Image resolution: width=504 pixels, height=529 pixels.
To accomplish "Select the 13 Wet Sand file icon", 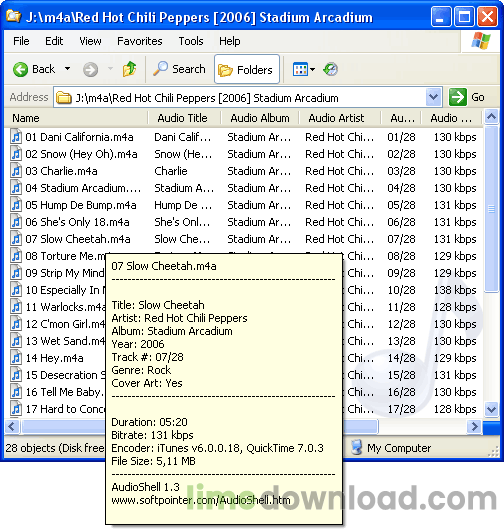I will (16, 340).
